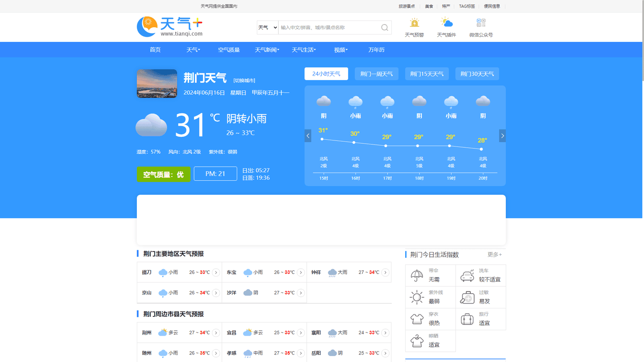This screenshot has width=644, height=362.
Task: Click the weather icon in 钟祥 row
Action: [332, 273]
